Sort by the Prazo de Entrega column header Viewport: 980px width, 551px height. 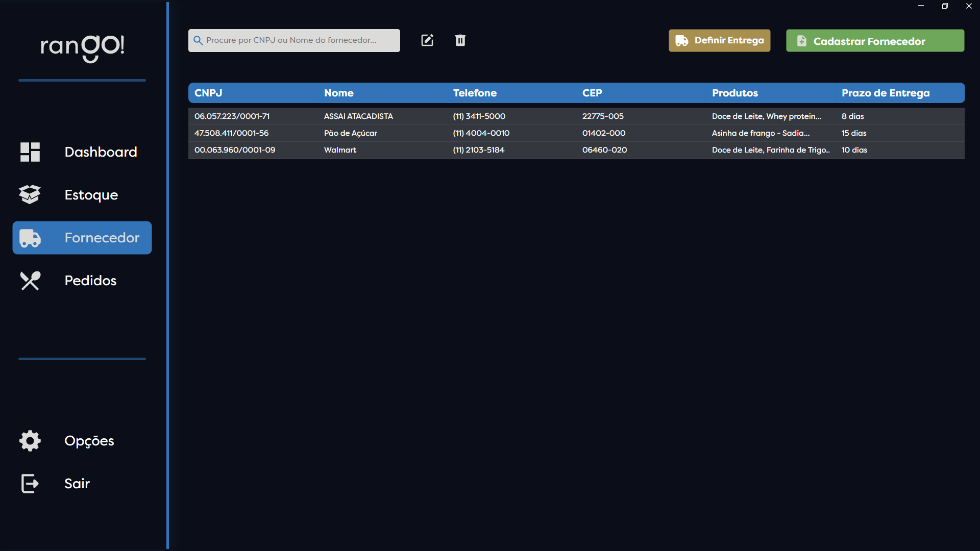pyautogui.click(x=885, y=93)
